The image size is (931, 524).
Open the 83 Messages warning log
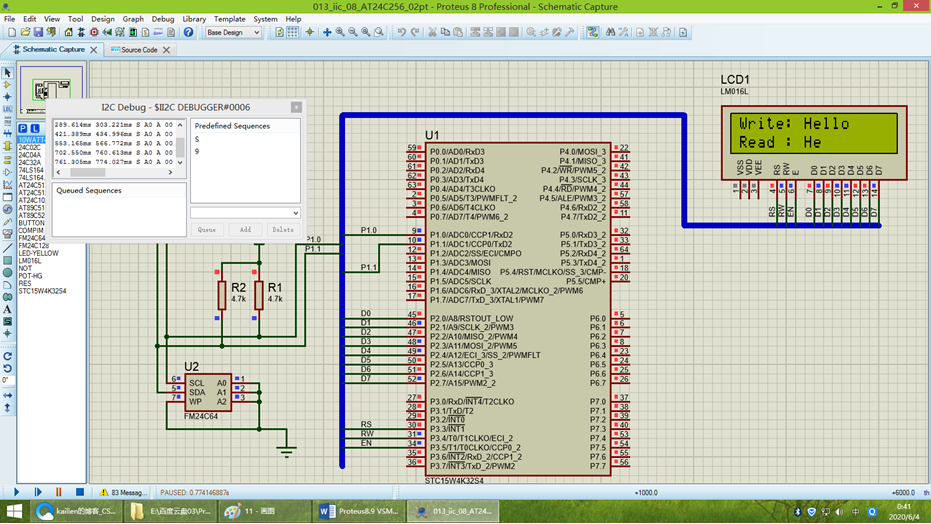pyautogui.click(x=122, y=493)
